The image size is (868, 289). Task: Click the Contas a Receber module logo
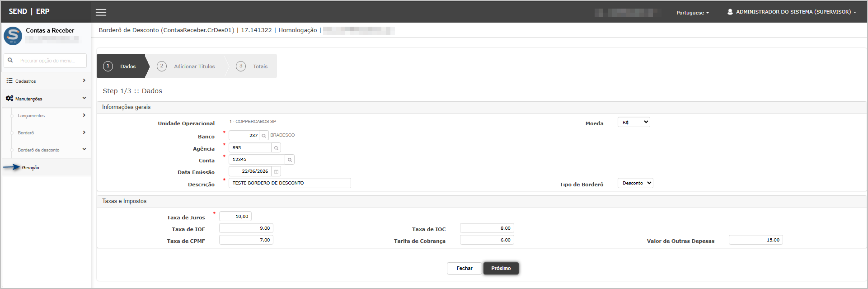click(x=13, y=36)
